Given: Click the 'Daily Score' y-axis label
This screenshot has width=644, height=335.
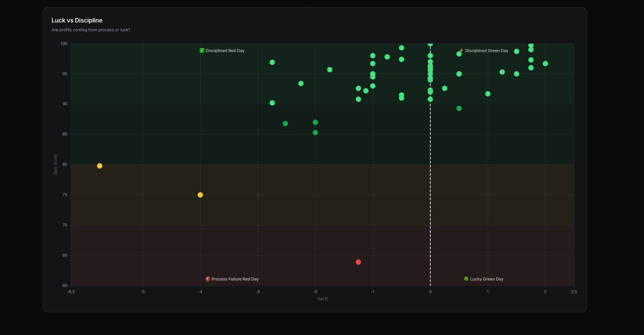Looking at the screenshot, I should (55, 165).
